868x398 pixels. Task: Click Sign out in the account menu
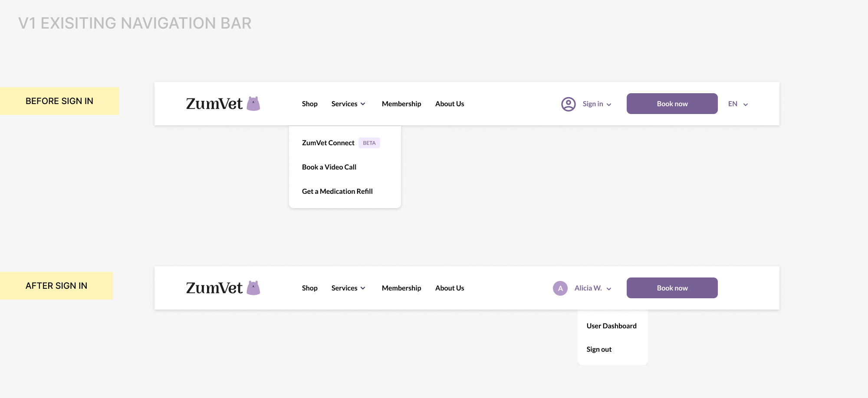(x=599, y=349)
